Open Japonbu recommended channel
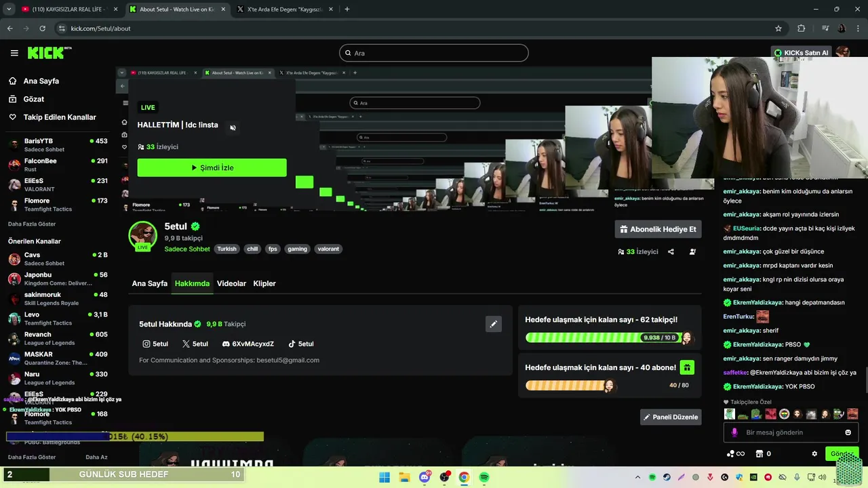This screenshot has height=488, width=868. tap(58, 279)
